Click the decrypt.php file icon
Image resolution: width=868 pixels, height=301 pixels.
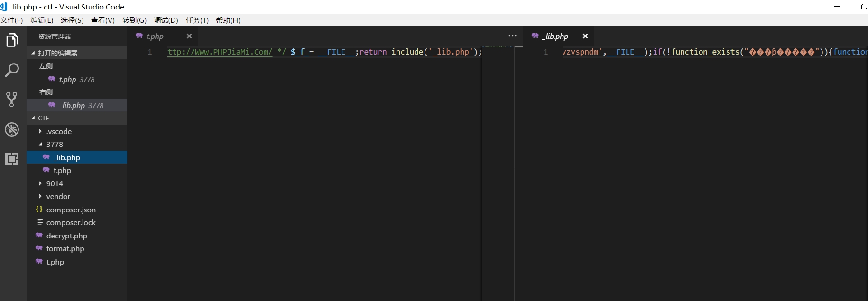39,235
